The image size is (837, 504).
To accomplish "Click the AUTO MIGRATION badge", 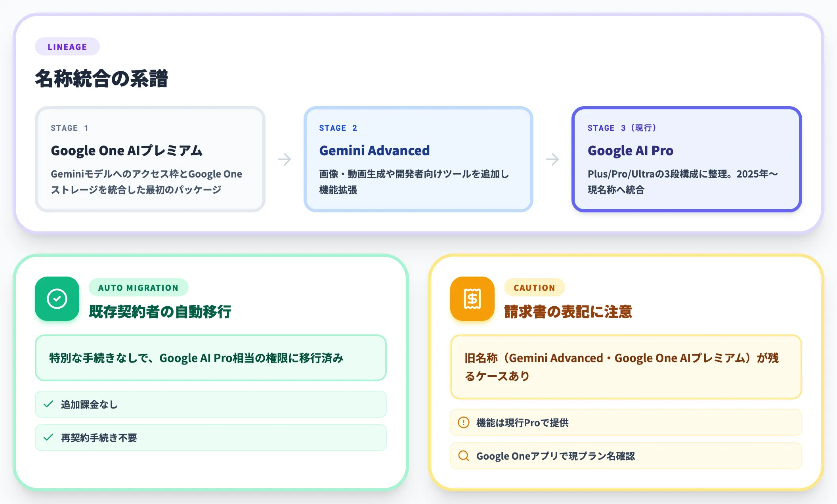I will (x=138, y=288).
